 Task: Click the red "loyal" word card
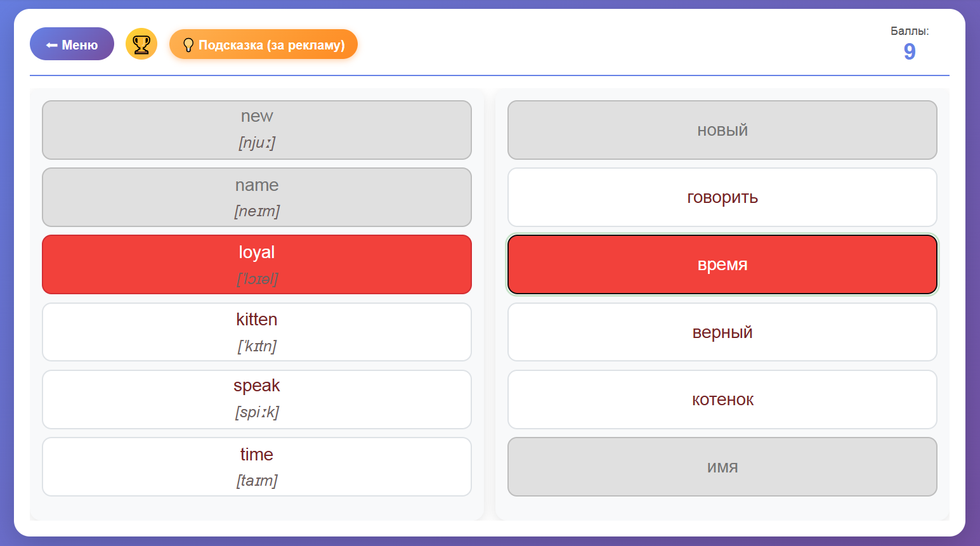pos(256,264)
